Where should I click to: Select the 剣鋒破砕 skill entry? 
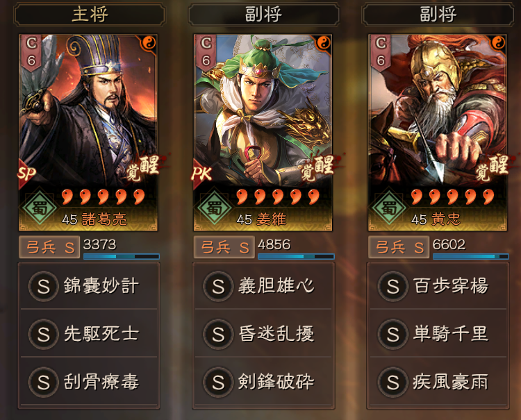pyautogui.click(x=263, y=382)
